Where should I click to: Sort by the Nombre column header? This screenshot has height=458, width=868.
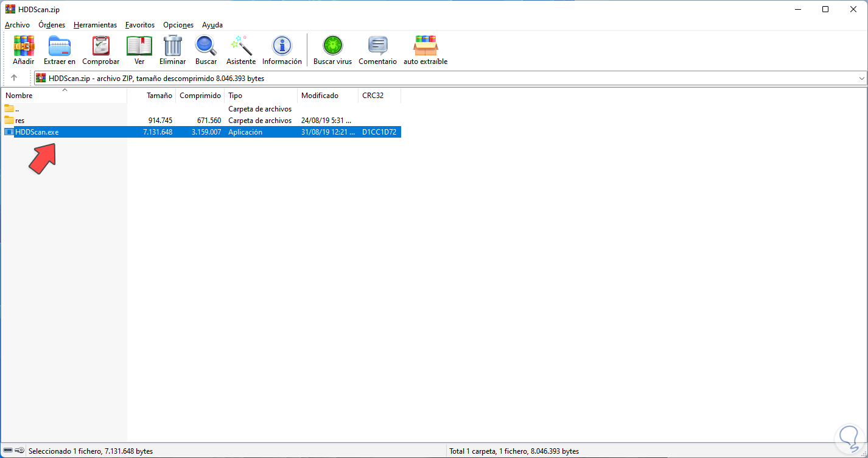(x=64, y=96)
